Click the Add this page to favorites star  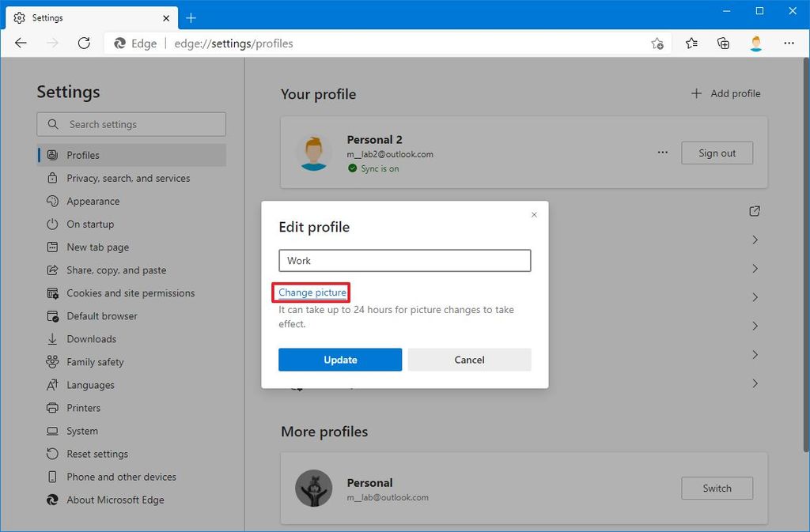pyautogui.click(x=657, y=44)
